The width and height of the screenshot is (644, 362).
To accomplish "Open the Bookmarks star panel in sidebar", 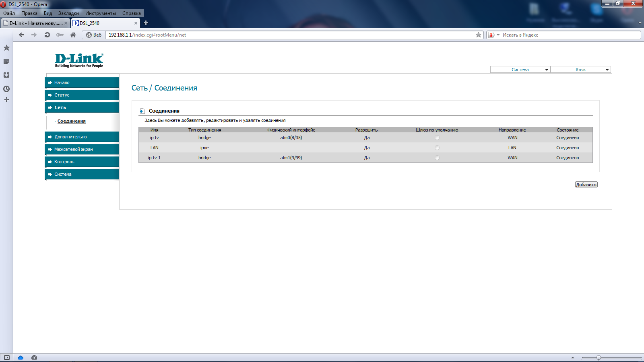I will pos(6,48).
